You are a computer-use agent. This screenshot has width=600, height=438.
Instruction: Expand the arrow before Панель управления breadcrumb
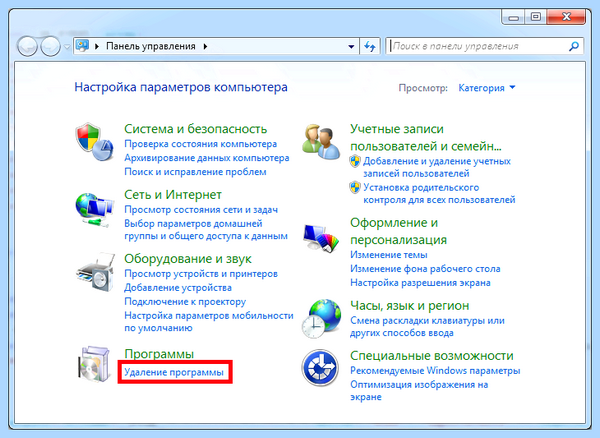[97, 46]
